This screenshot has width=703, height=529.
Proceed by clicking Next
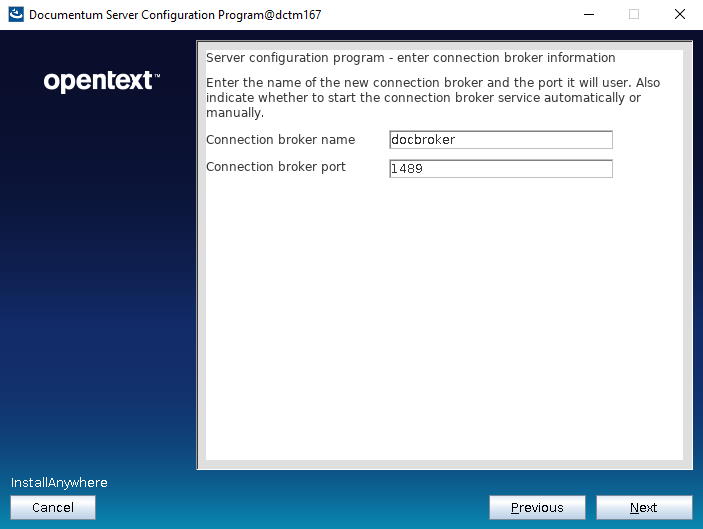tap(644, 508)
